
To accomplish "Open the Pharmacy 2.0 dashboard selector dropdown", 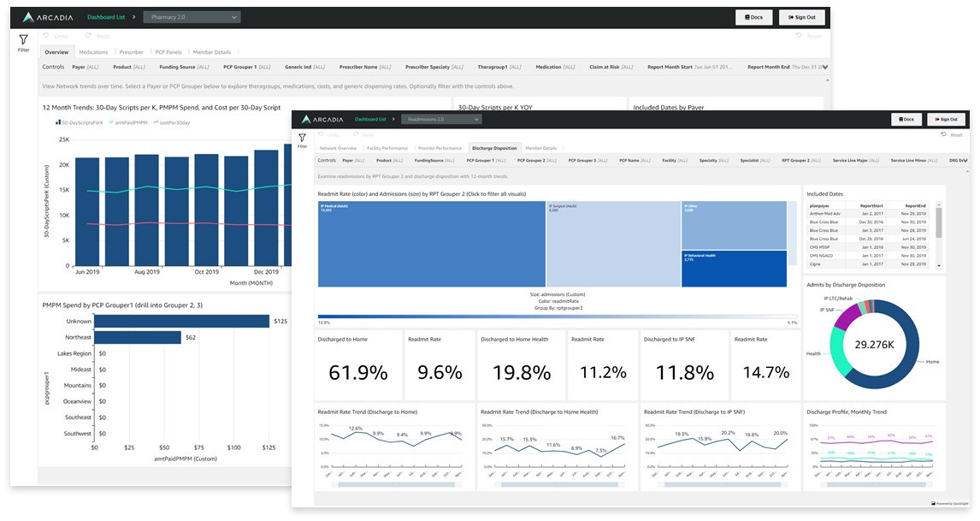I will click(190, 16).
